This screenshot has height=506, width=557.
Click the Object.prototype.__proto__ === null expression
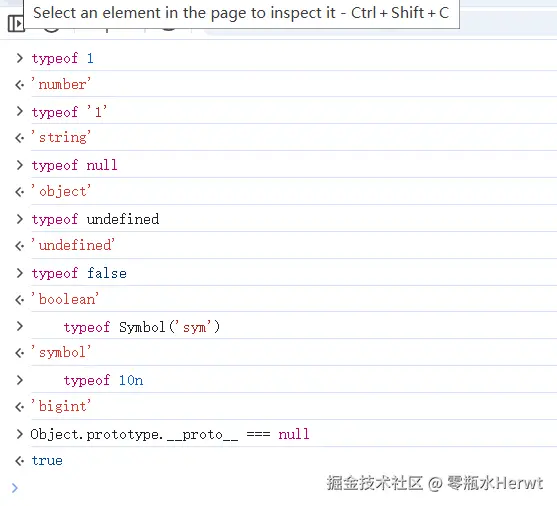point(170,434)
